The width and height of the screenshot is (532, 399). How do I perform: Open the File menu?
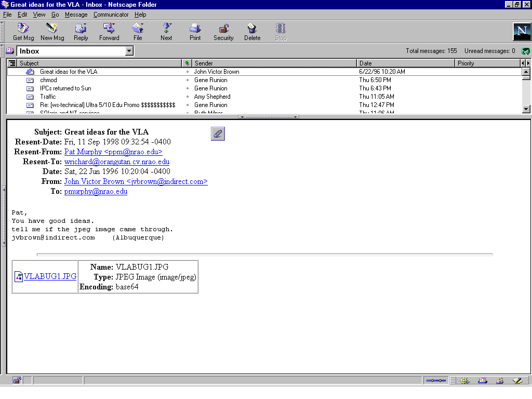point(7,15)
